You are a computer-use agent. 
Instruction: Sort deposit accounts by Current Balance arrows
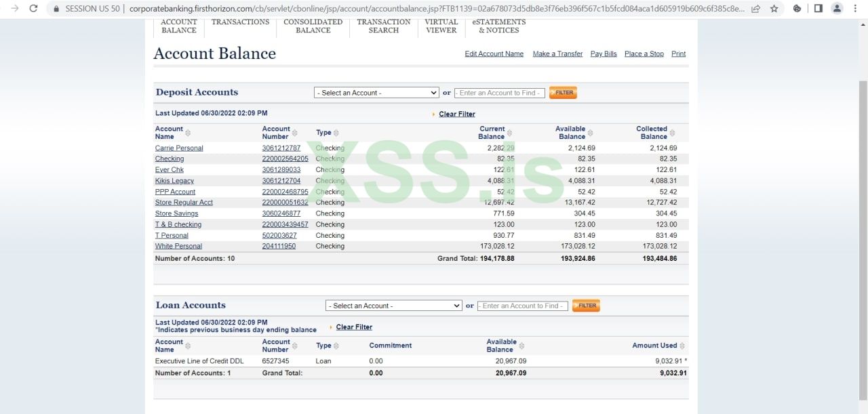point(509,133)
